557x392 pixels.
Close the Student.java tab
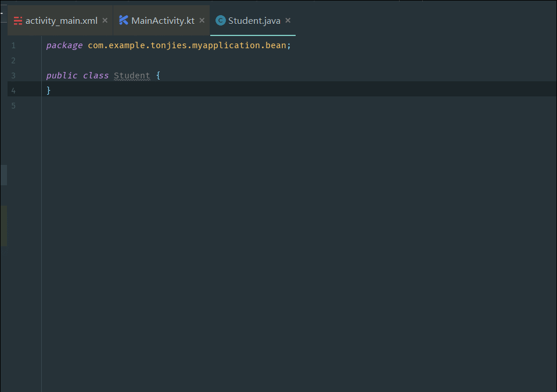(x=288, y=20)
